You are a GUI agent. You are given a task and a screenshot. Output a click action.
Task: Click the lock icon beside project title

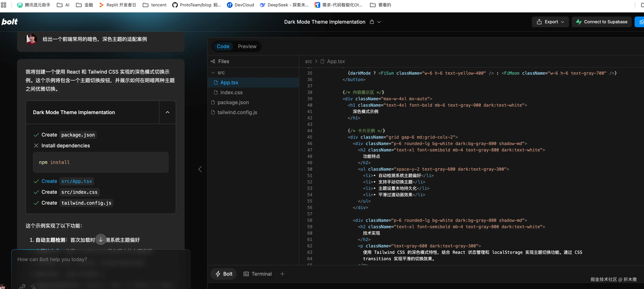372,22
